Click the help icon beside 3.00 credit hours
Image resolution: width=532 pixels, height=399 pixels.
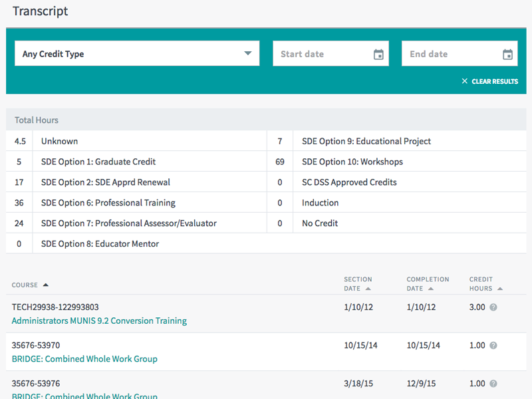tap(493, 307)
